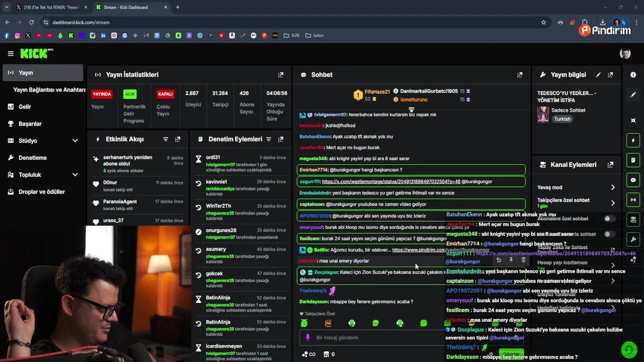This screenshot has height=362, width=644.
Task: Pop out the Etkinlik Akışı panel
Action: 178,139
